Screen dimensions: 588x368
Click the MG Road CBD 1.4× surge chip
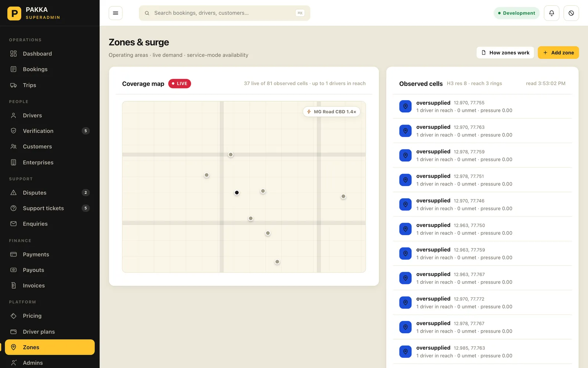(x=331, y=112)
